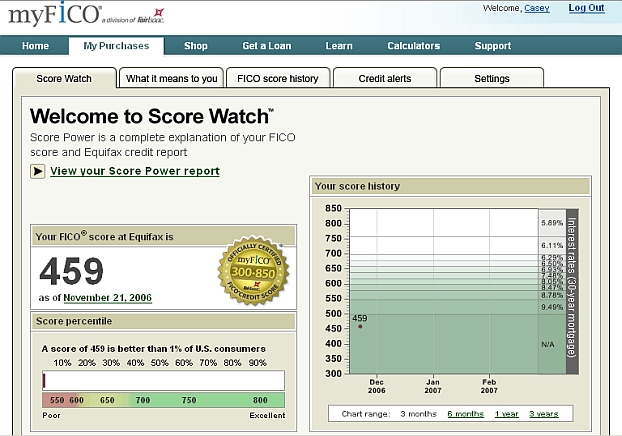Click the 800 region of the color scale
The image size is (622, 436).
pos(260,400)
